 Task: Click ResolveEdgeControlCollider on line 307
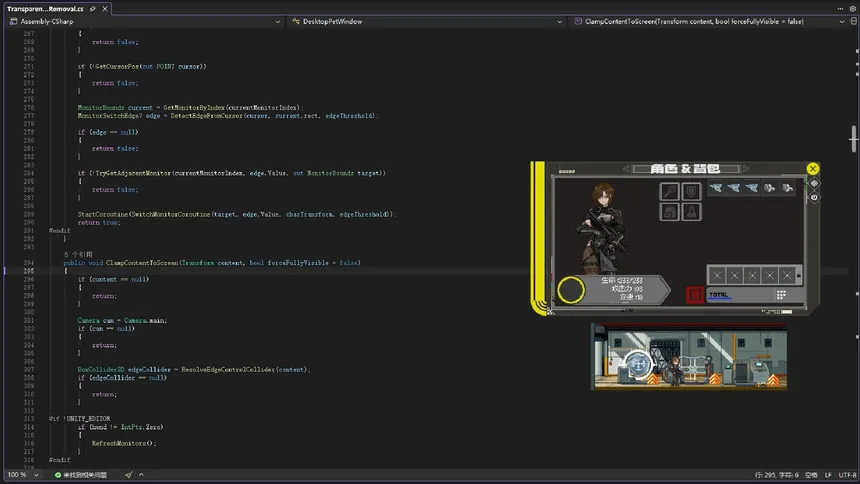coord(228,369)
